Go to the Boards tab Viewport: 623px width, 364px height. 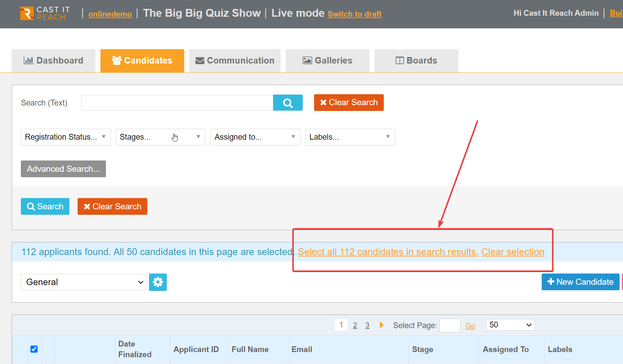click(416, 60)
